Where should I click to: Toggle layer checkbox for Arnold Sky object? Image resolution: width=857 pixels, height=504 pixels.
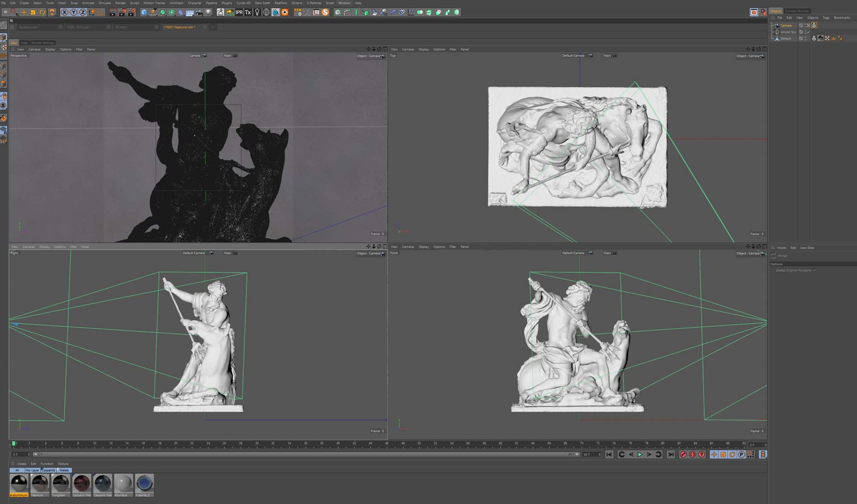[801, 32]
